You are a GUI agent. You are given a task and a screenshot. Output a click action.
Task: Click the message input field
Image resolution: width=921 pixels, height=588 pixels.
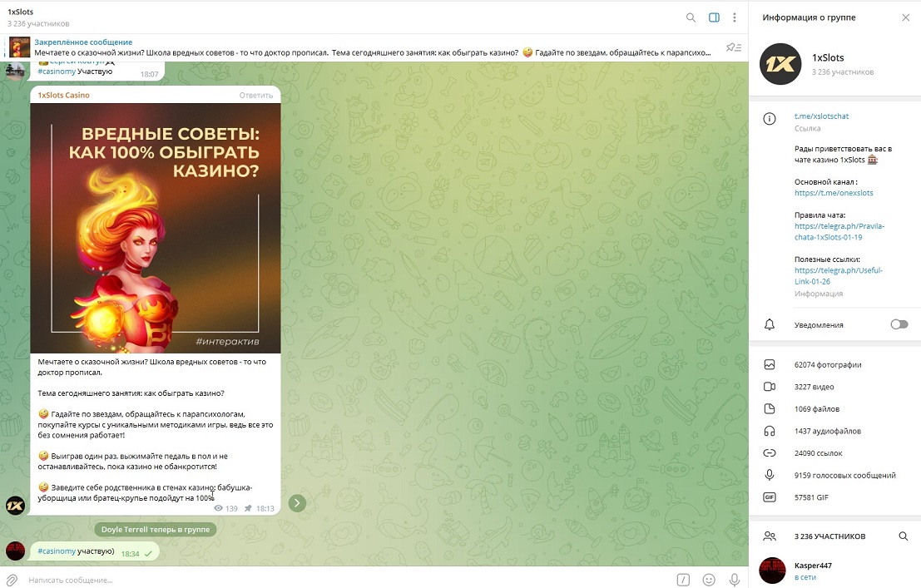(333, 580)
